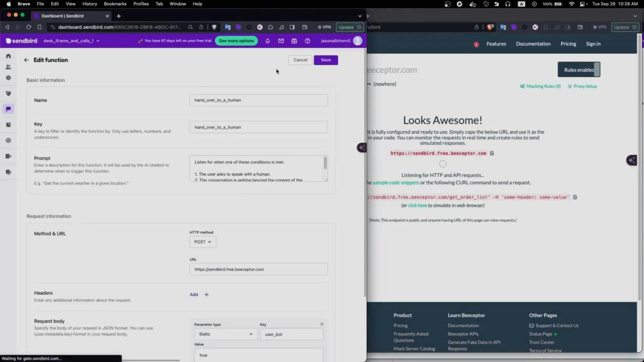The width and height of the screenshot is (644, 362).
Task: Click the Save button
Action: pos(326,60)
